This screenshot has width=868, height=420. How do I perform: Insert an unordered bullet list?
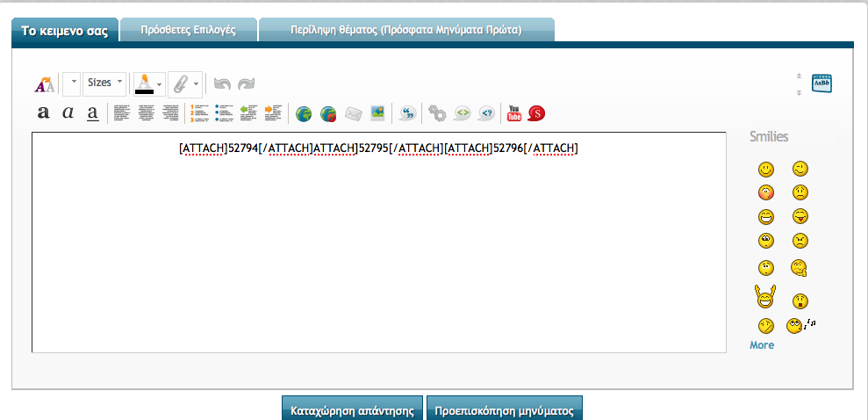(x=224, y=113)
